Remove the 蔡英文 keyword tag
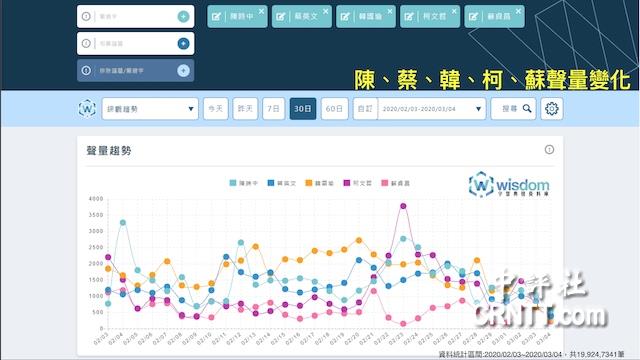The image size is (640, 360). [325, 11]
